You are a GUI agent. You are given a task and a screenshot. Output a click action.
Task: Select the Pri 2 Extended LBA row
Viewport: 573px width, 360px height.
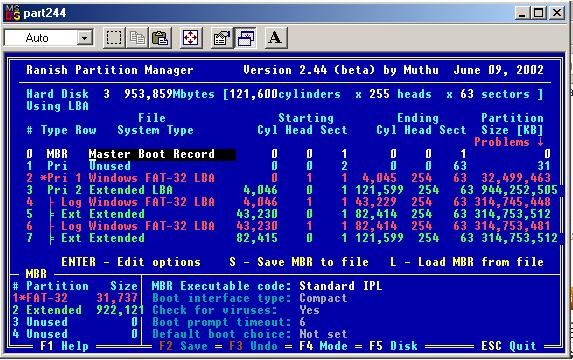click(x=292, y=190)
